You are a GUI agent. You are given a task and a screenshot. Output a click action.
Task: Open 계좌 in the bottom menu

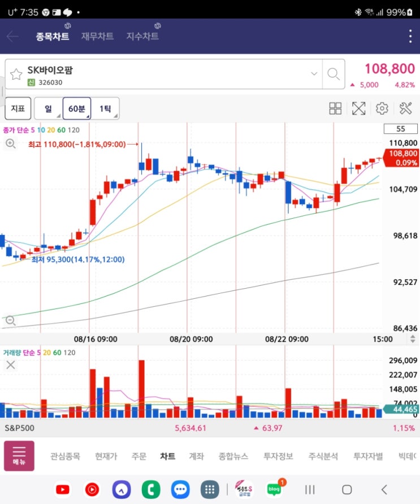pos(197,456)
